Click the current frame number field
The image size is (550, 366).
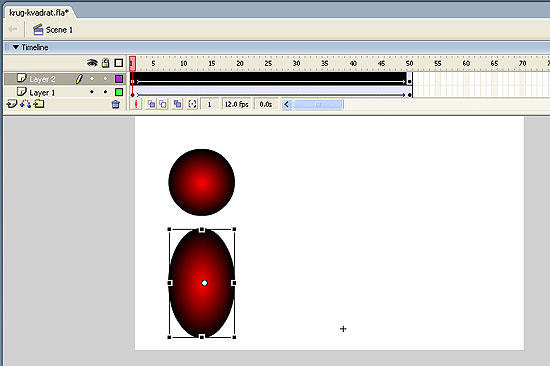(209, 104)
